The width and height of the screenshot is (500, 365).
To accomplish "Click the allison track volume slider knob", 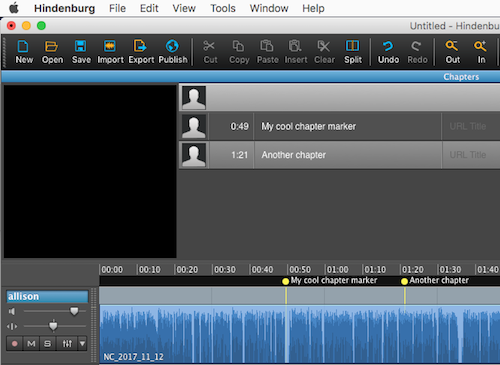I will point(74,311).
